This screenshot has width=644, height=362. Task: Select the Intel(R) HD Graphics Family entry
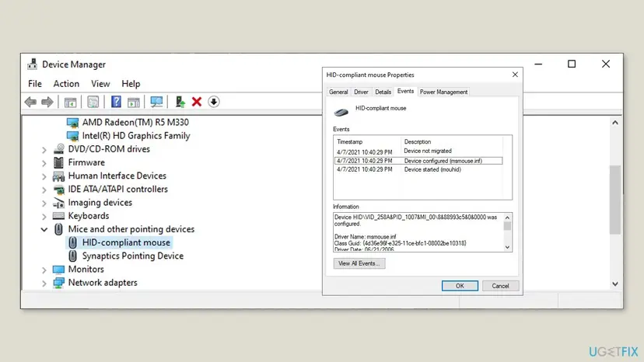pos(136,136)
